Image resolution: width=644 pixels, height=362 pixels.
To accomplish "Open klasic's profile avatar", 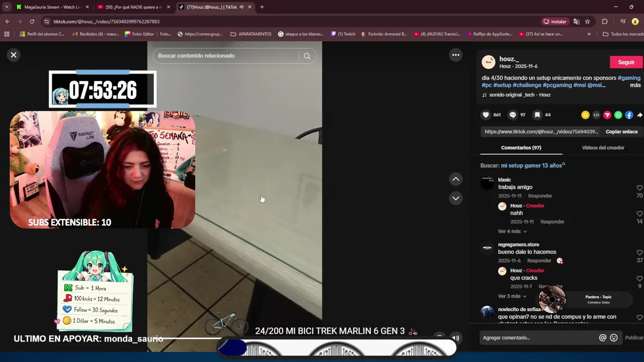I will [x=487, y=183].
